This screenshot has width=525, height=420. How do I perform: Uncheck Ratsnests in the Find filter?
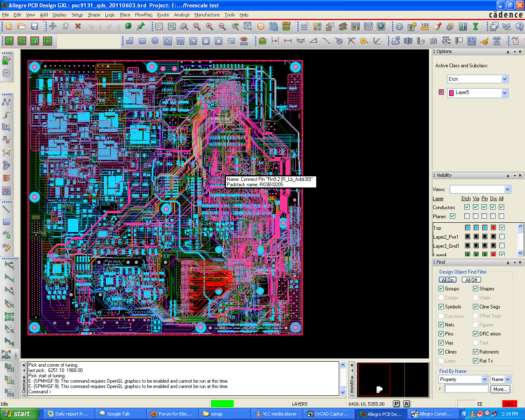(x=476, y=352)
